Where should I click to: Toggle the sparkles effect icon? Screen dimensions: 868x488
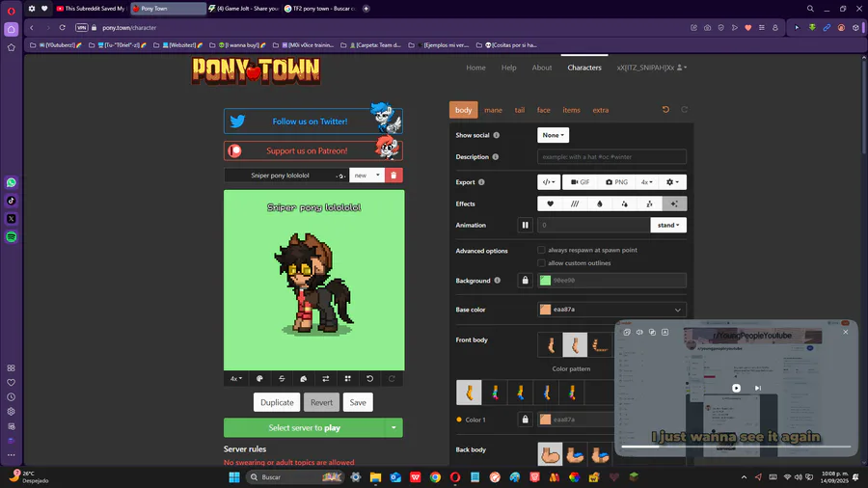pos(674,203)
